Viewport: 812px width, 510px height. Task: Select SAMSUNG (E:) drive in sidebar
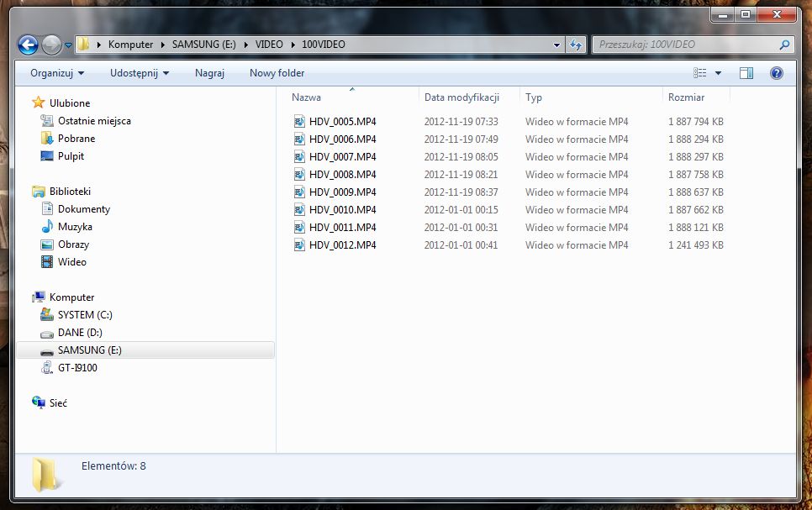coord(145,350)
